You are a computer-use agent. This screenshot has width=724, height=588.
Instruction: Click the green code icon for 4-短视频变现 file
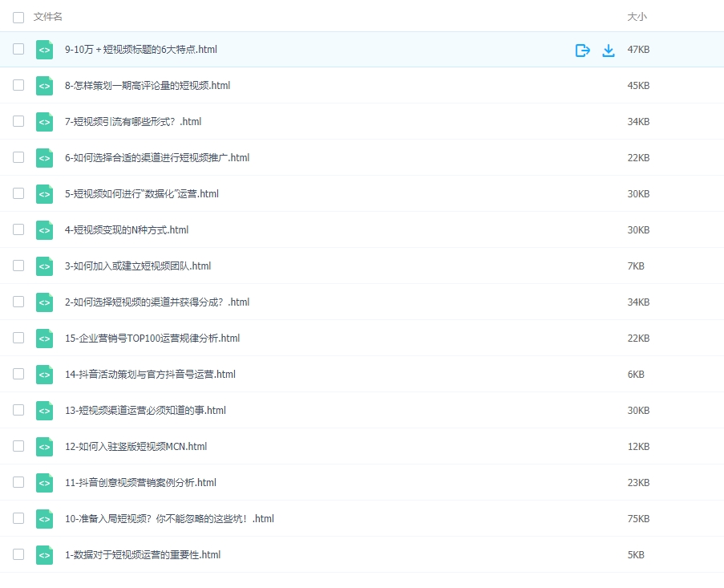[44, 229]
